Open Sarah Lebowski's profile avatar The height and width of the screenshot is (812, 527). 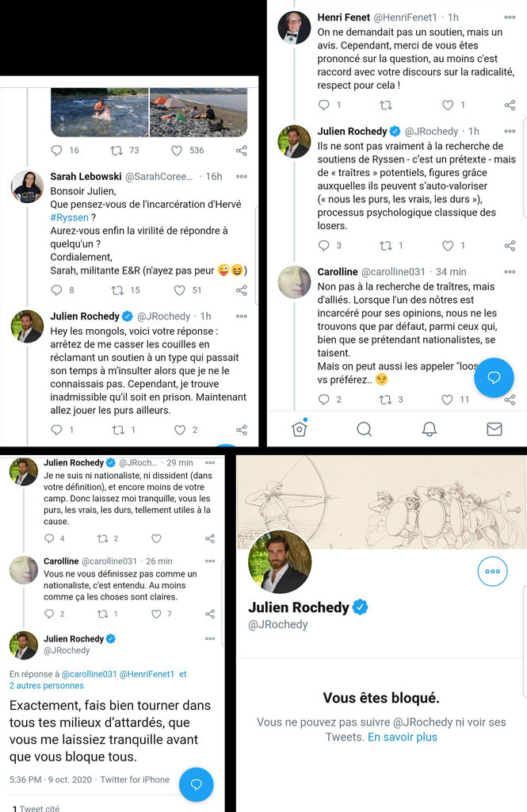tap(27, 187)
